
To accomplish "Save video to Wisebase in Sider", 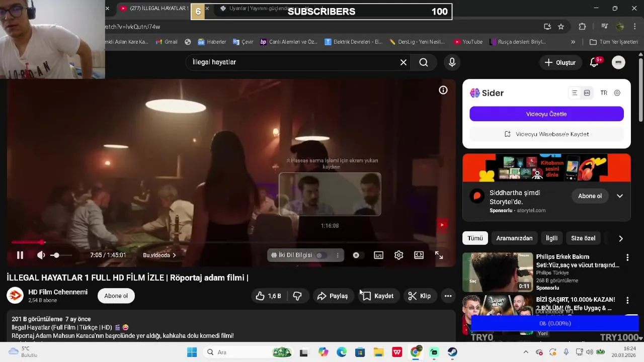I will 546,134.
